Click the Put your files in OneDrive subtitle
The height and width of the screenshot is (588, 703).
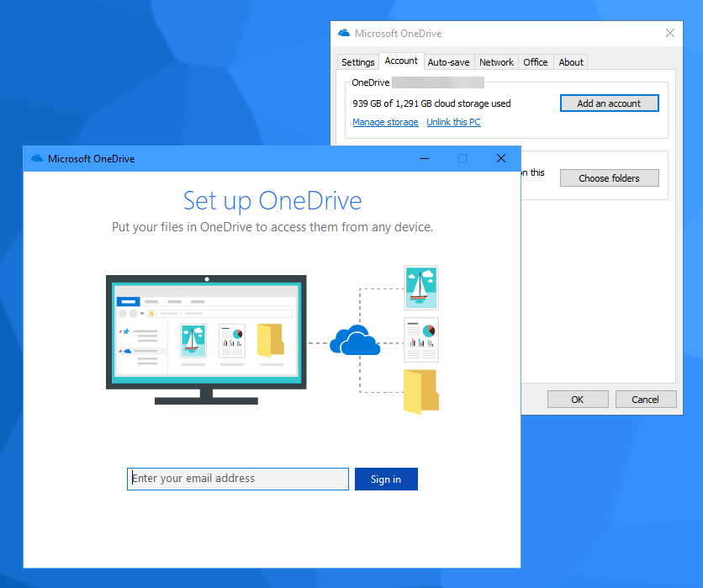click(x=272, y=227)
